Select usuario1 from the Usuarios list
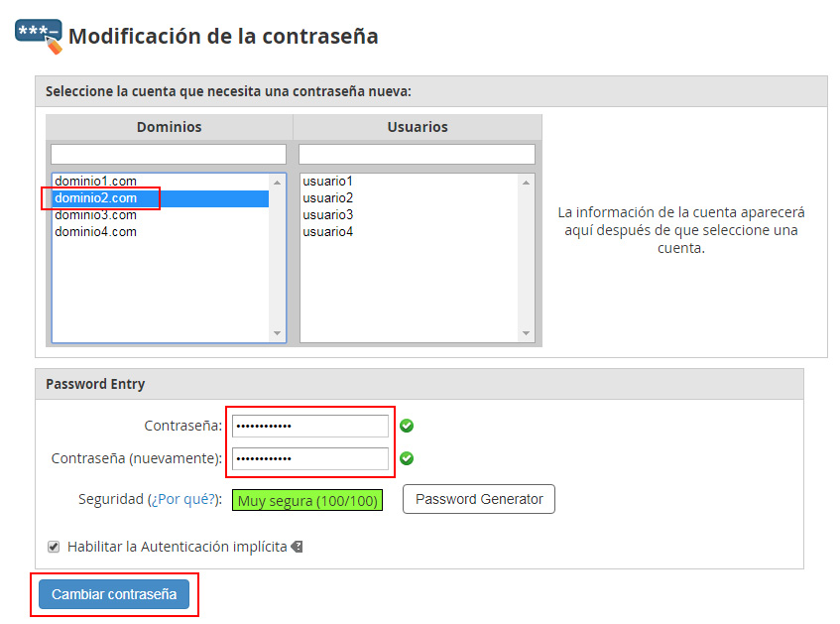The height and width of the screenshot is (624, 840). (327, 182)
